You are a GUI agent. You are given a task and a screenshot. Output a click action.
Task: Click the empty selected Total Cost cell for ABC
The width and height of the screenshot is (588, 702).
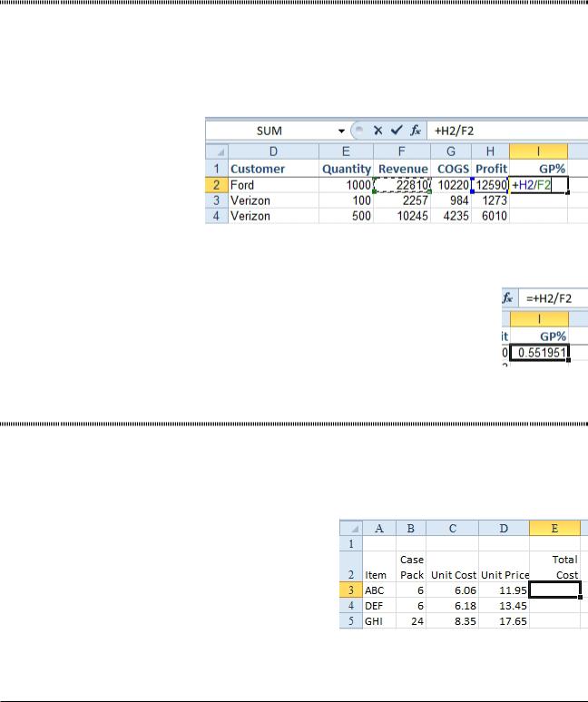pyautogui.click(x=554, y=590)
